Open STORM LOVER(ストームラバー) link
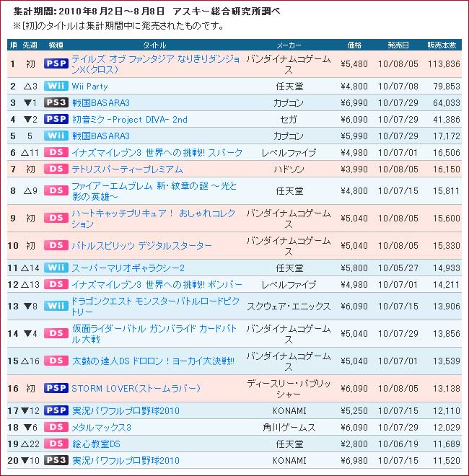 click(x=136, y=388)
